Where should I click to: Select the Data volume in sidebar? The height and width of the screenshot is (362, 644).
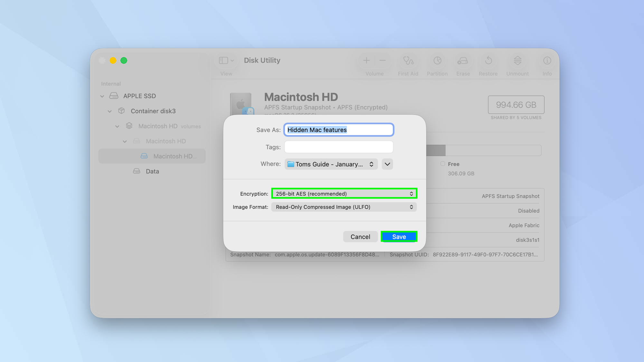click(152, 171)
